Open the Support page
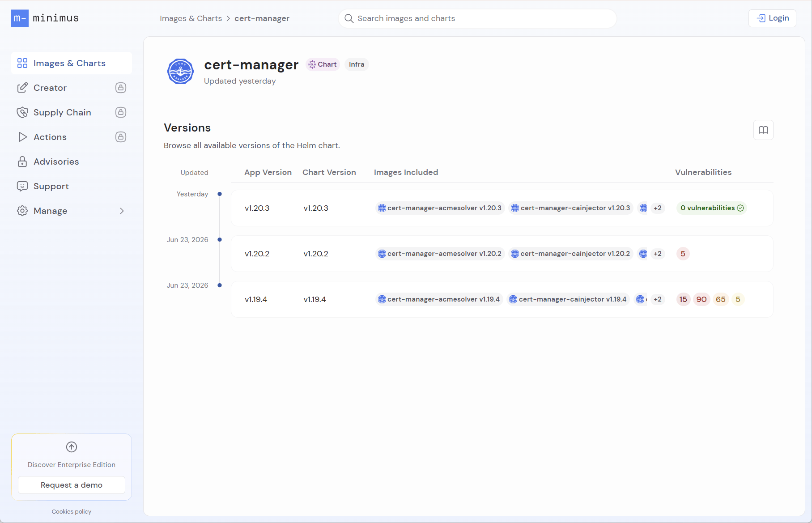 (72, 186)
